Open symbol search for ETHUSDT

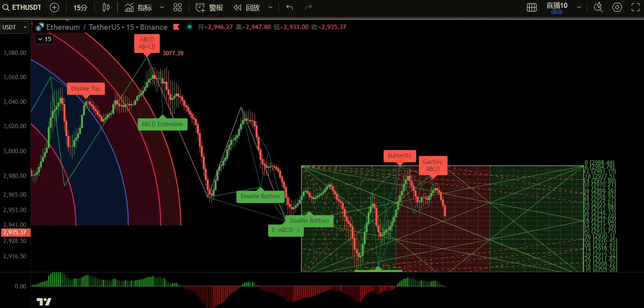click(22, 7)
